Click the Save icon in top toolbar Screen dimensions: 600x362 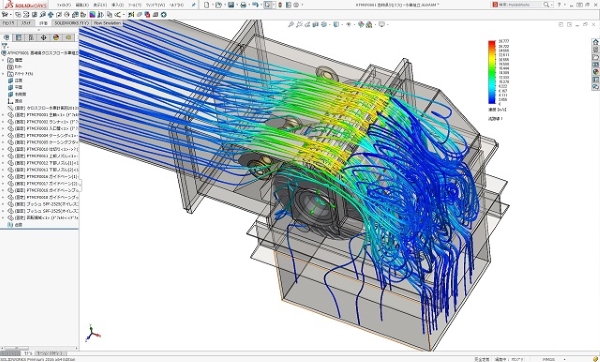(231, 5)
